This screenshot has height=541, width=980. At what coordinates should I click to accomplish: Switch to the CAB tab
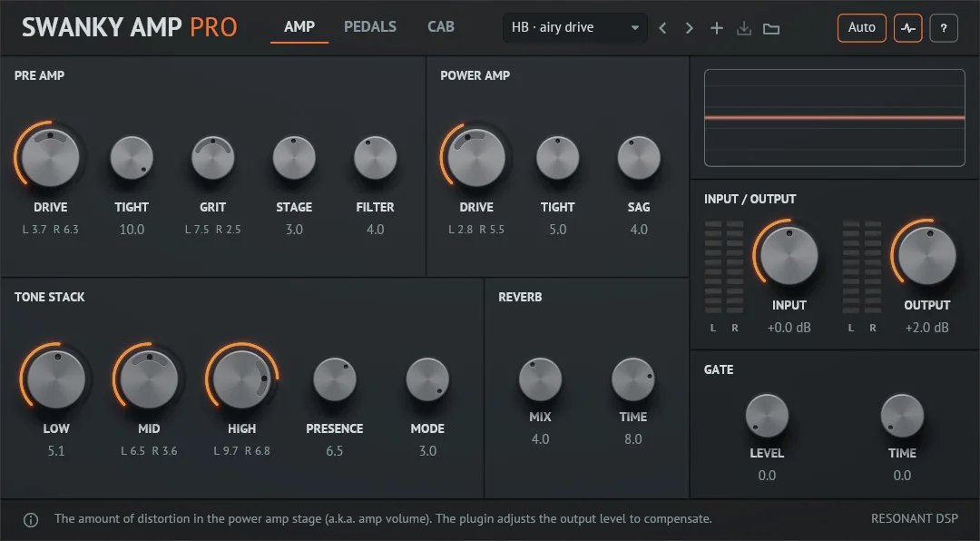click(x=441, y=27)
